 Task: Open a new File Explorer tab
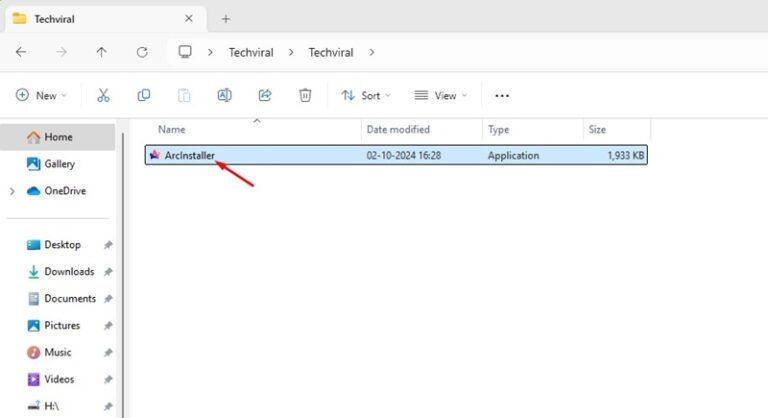tap(226, 19)
